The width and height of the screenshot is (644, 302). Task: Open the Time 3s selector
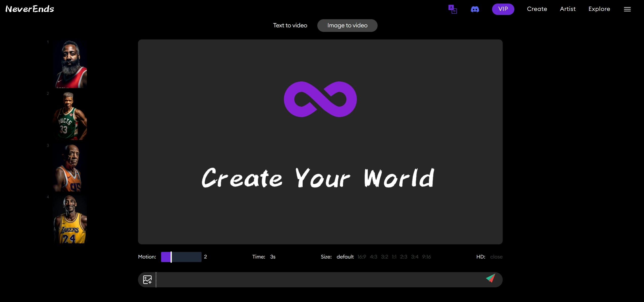(x=272, y=257)
